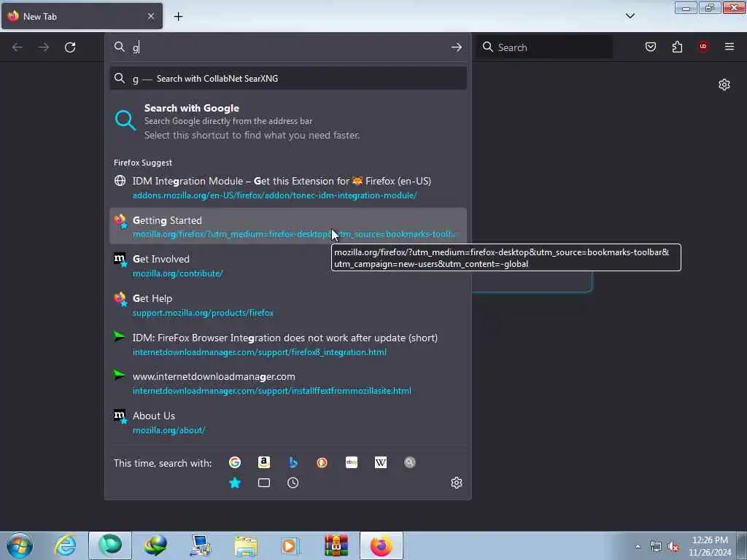Screen dimensions: 747x560
Task: Open the Pocket save icon
Action: (x=650, y=47)
